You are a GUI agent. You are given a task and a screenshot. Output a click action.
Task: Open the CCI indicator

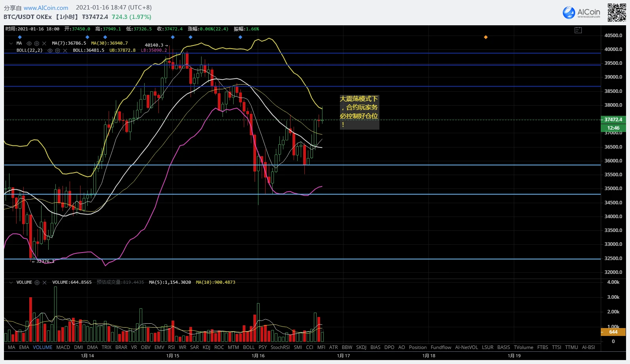309,347
